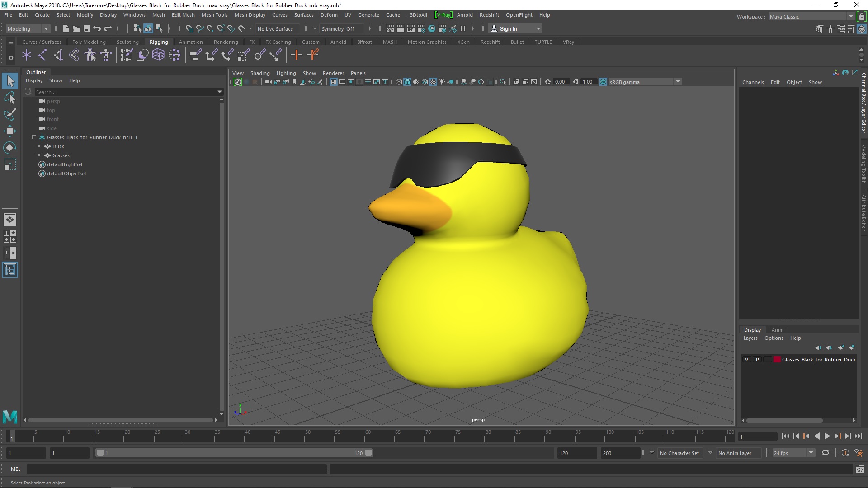Toggle color management ON button in viewport
This screenshot has width=868, height=488.
pyautogui.click(x=603, y=82)
